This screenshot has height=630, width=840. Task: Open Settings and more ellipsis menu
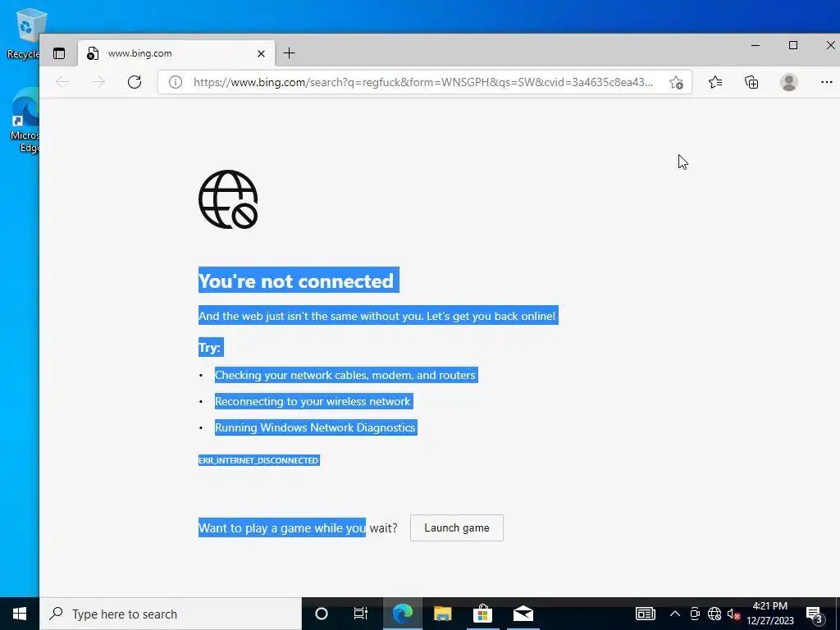(827, 82)
